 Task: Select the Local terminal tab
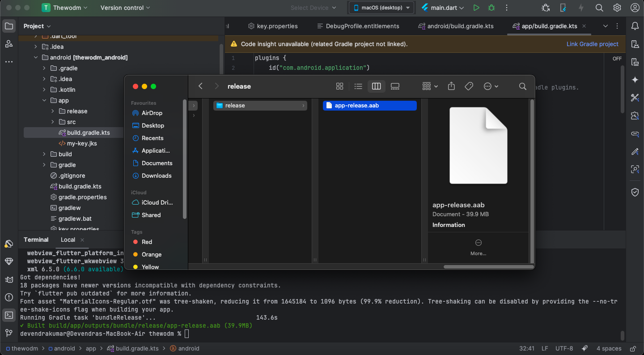click(68, 240)
